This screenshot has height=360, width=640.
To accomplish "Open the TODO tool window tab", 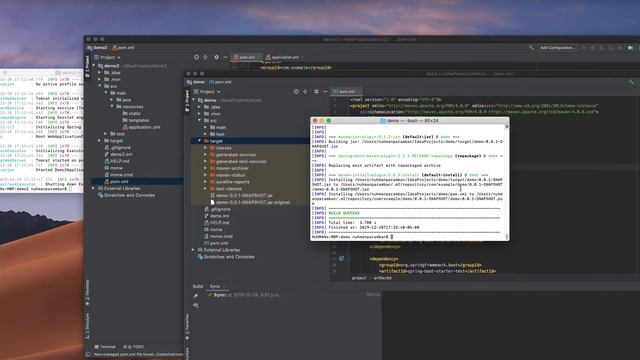I will click(x=134, y=347).
